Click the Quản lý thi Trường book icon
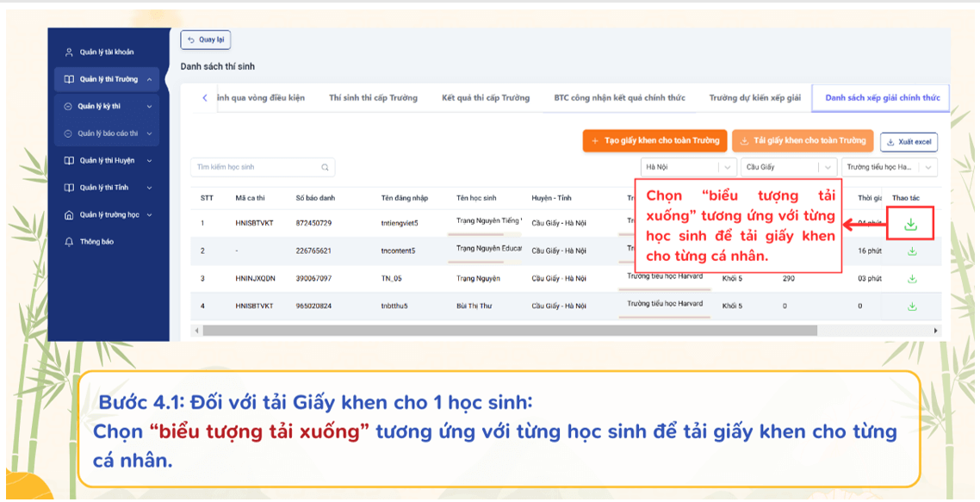Screen dimensions: 980x502 pyautogui.click(x=68, y=77)
